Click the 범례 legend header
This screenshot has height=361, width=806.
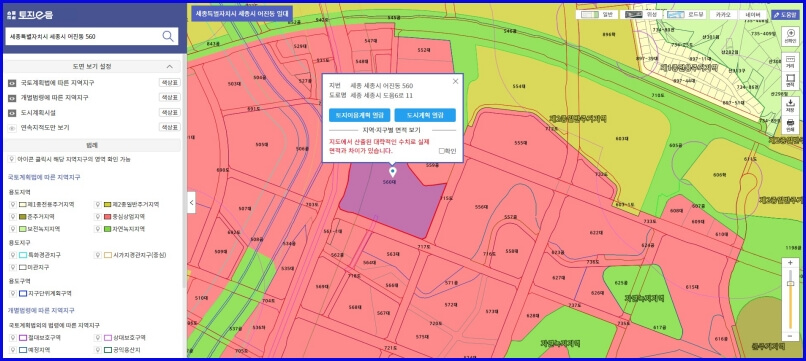93,146
